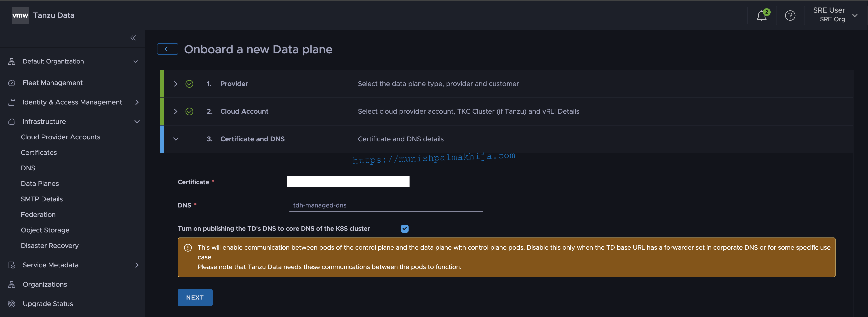The image size is (868, 317).
Task: Open Federation settings
Action: click(x=38, y=215)
